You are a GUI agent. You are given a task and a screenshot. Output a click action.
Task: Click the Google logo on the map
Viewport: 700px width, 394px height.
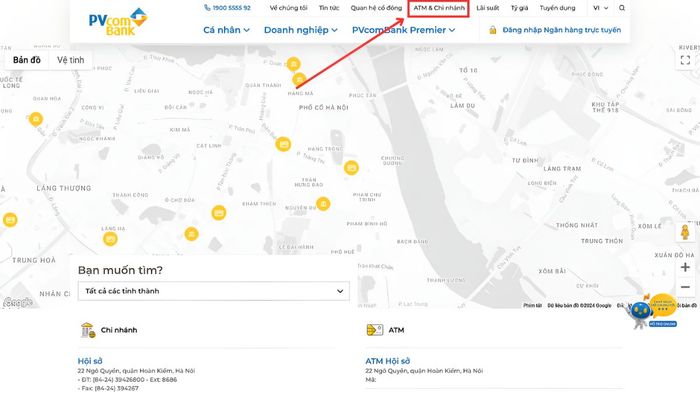18,302
